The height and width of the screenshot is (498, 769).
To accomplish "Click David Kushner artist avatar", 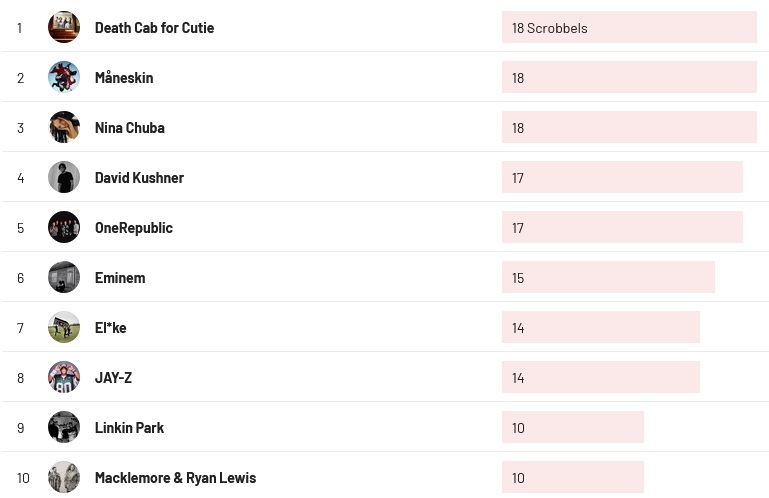I will tap(64, 177).
